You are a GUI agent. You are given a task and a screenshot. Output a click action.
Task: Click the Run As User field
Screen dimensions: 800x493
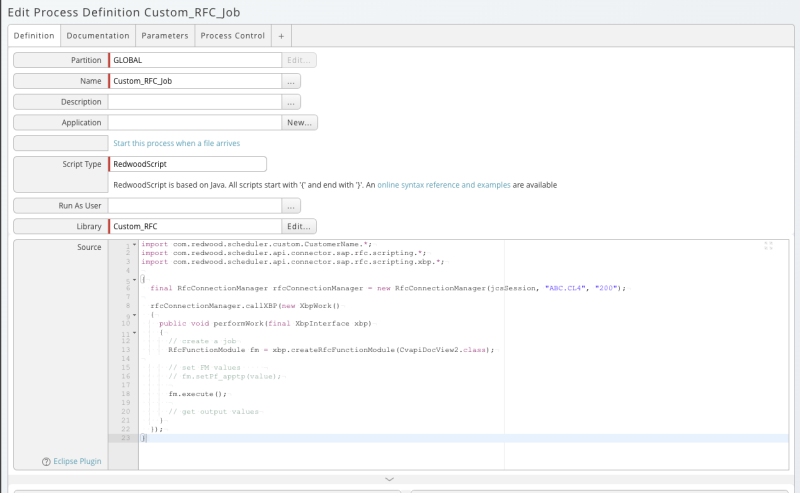tap(195, 206)
